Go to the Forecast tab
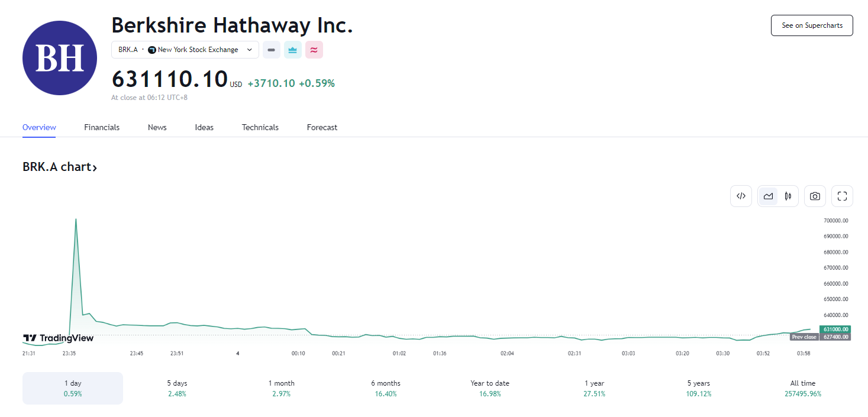This screenshot has height=417, width=868. tap(322, 127)
